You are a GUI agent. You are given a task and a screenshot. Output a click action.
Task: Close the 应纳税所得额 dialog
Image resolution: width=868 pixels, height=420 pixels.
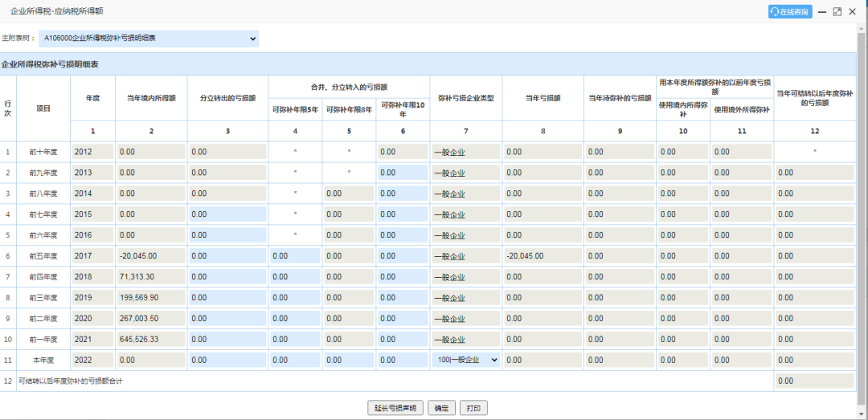[853, 11]
